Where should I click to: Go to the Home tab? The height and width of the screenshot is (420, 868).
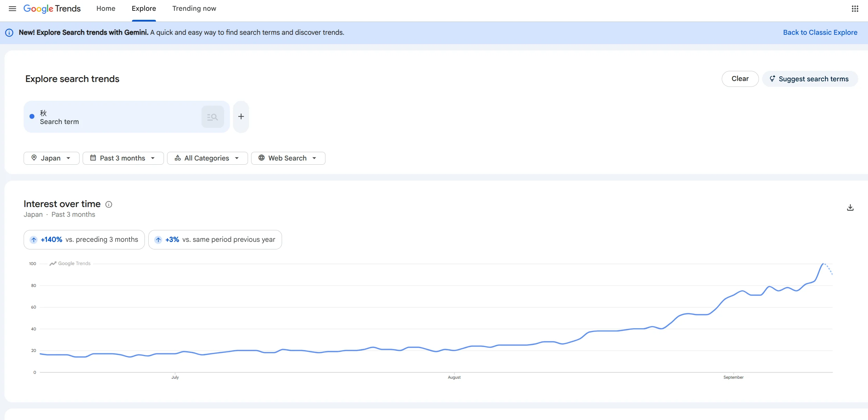click(106, 9)
